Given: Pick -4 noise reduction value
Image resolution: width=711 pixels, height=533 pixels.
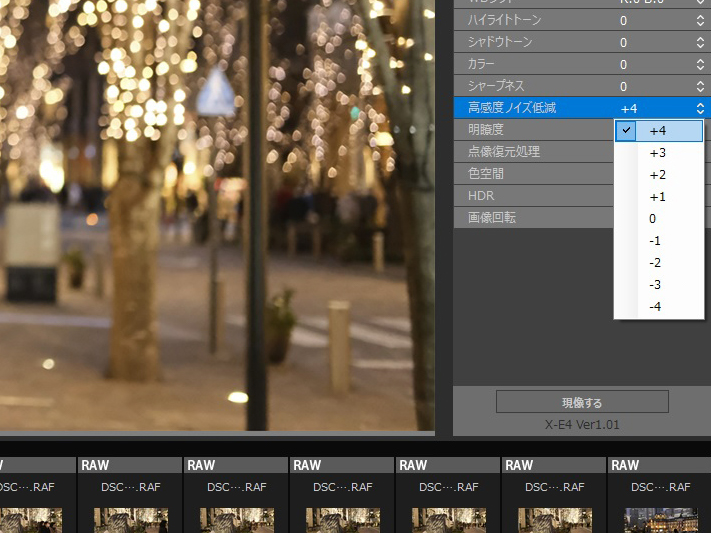Looking at the screenshot, I should 659,307.
